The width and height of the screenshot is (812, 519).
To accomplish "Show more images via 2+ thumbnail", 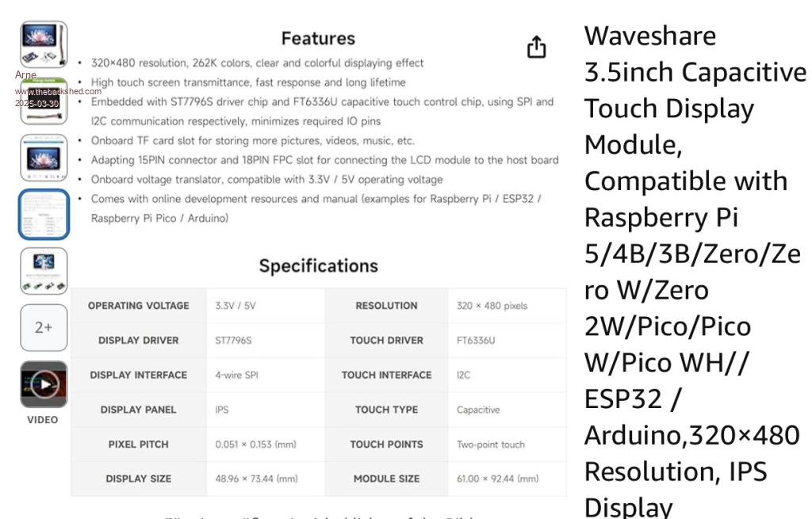I will click(x=44, y=327).
